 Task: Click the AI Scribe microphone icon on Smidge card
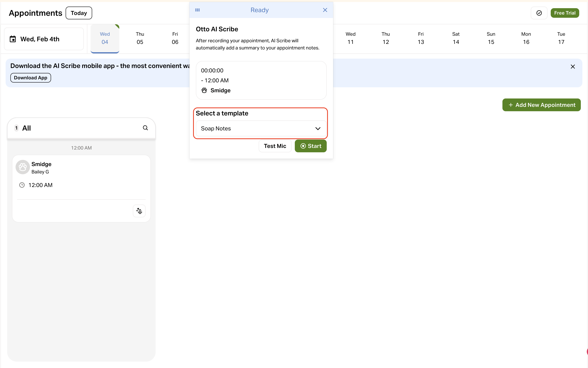coord(139,211)
